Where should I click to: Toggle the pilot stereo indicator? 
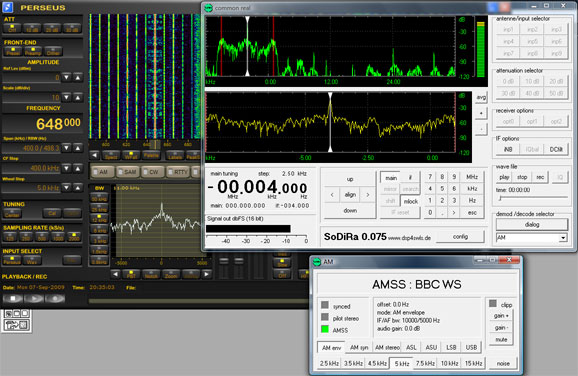pyautogui.click(x=325, y=317)
